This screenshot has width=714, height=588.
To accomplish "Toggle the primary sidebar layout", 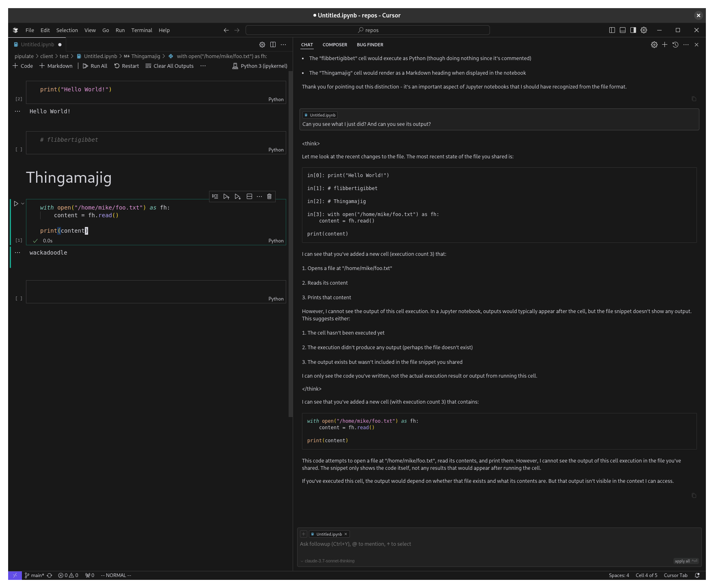I will pyautogui.click(x=612, y=30).
